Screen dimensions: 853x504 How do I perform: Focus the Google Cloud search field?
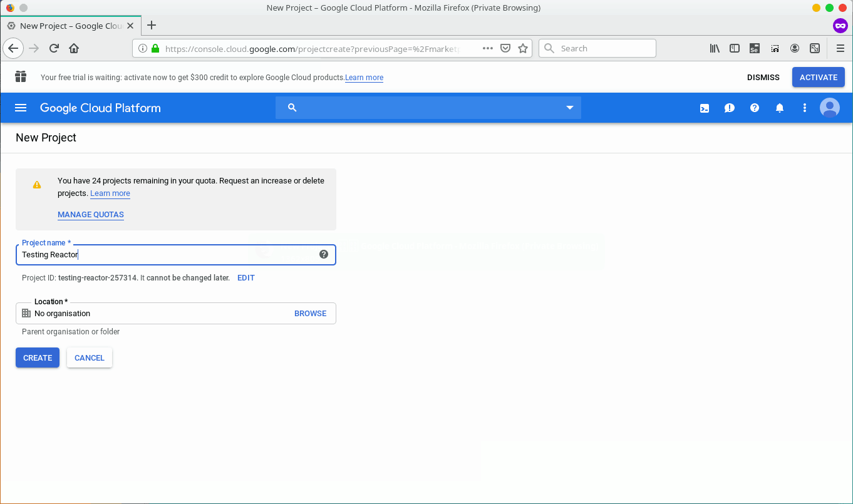(x=428, y=108)
